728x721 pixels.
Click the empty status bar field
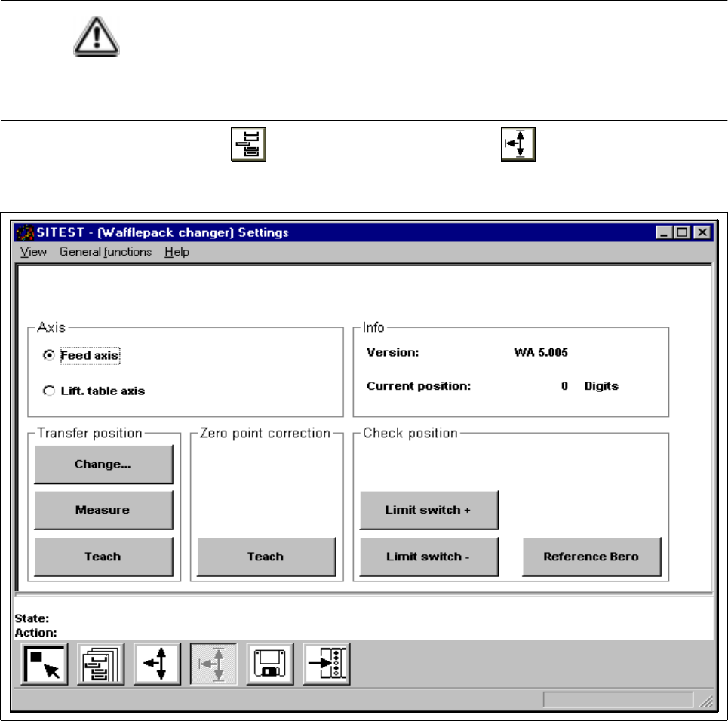[x=618, y=700]
